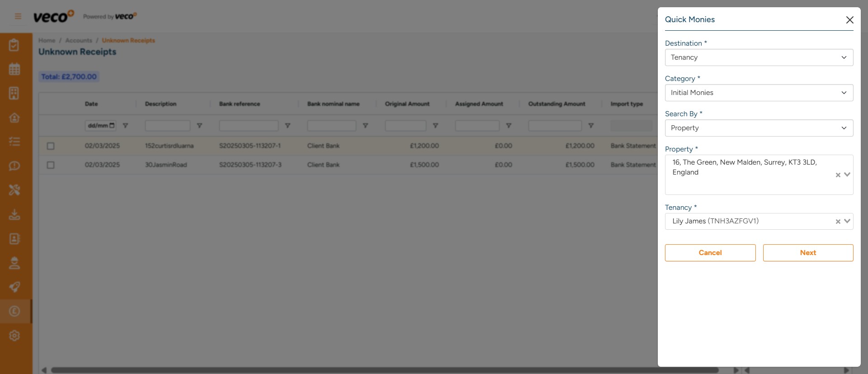Navigate to Home breadcrumb
The image size is (868, 374).
(x=47, y=41)
